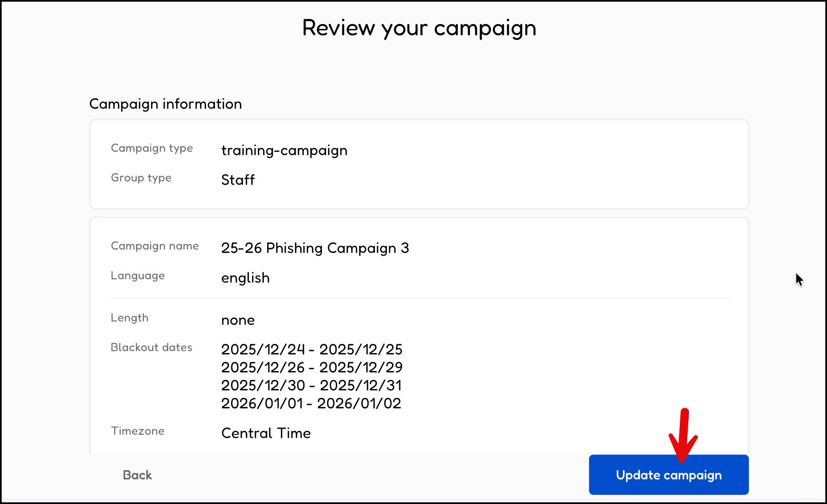The width and height of the screenshot is (827, 504).
Task: Click the Length value none
Action: click(238, 320)
